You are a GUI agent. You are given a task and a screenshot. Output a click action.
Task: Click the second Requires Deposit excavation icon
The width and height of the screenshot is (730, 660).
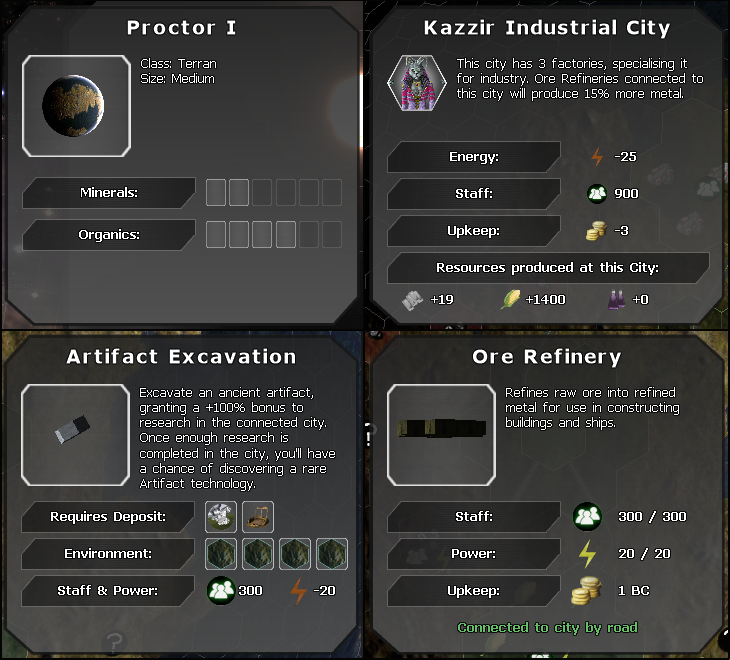pyautogui.click(x=258, y=517)
